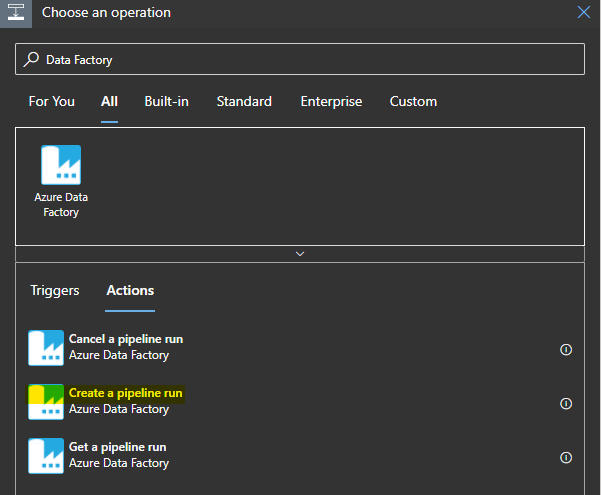601x495 pixels.
Task: Select the Actions tab
Action: tap(130, 290)
